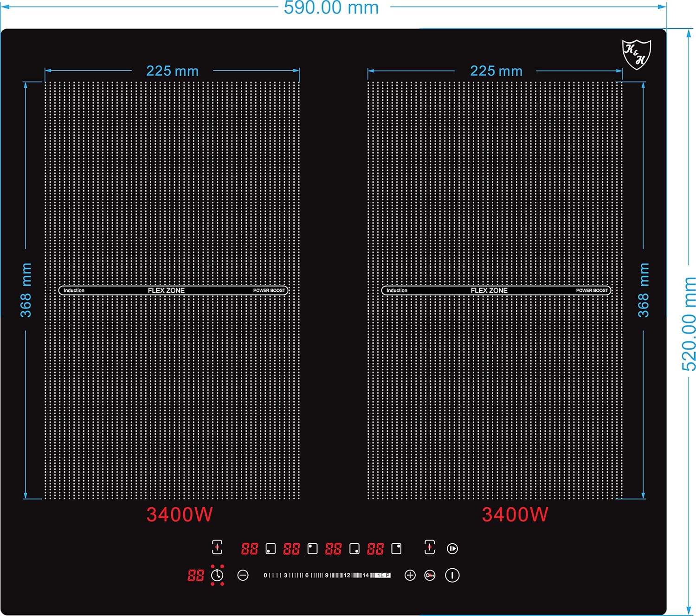Tap the left flex zone bridge icon

click(x=217, y=547)
